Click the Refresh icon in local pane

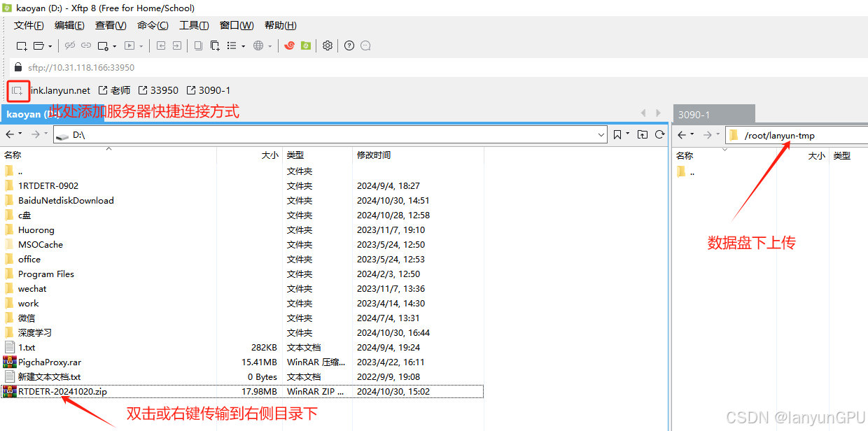point(659,134)
